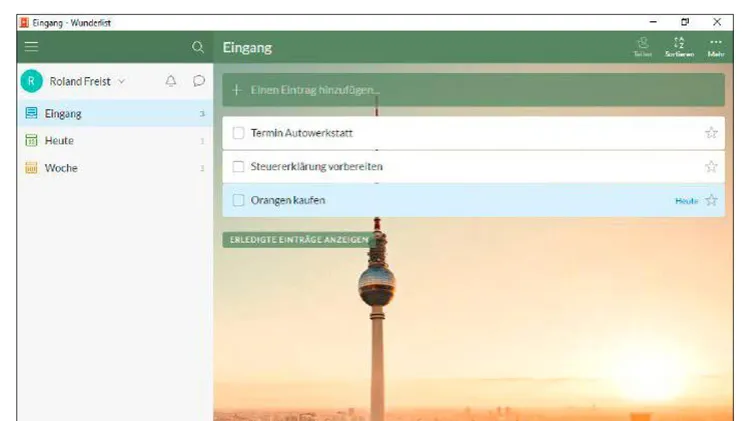Select the Woche smart list
Screen dimensions: 750x421
(115, 168)
